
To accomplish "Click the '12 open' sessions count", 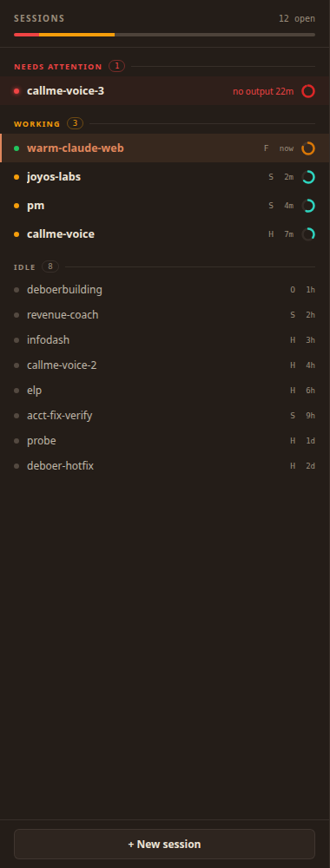I will [x=297, y=18].
